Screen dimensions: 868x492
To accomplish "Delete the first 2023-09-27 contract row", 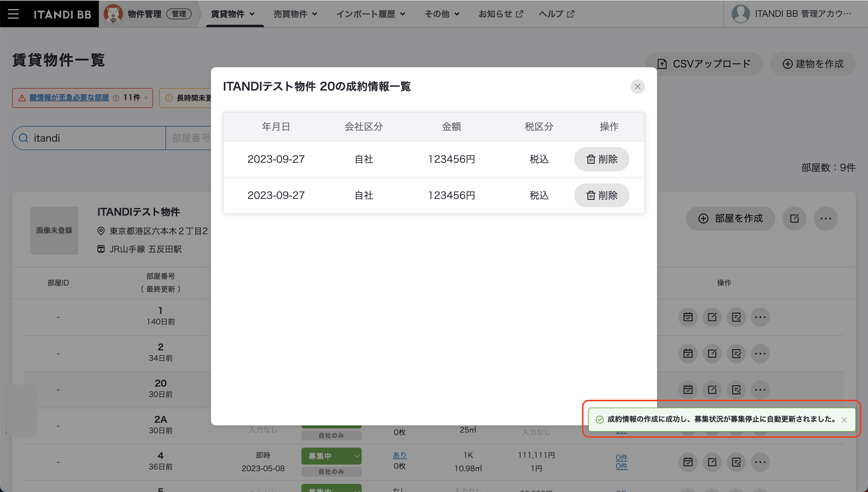I will point(602,159).
